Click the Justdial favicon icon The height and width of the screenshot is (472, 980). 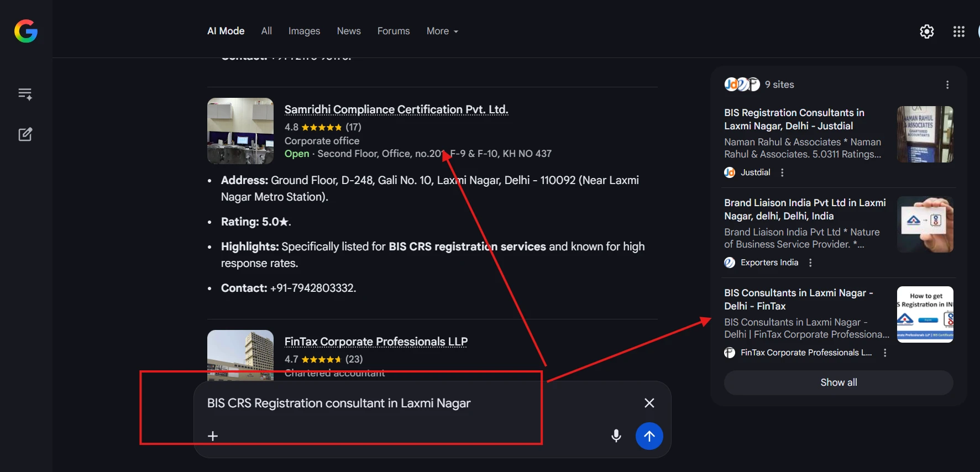point(730,172)
